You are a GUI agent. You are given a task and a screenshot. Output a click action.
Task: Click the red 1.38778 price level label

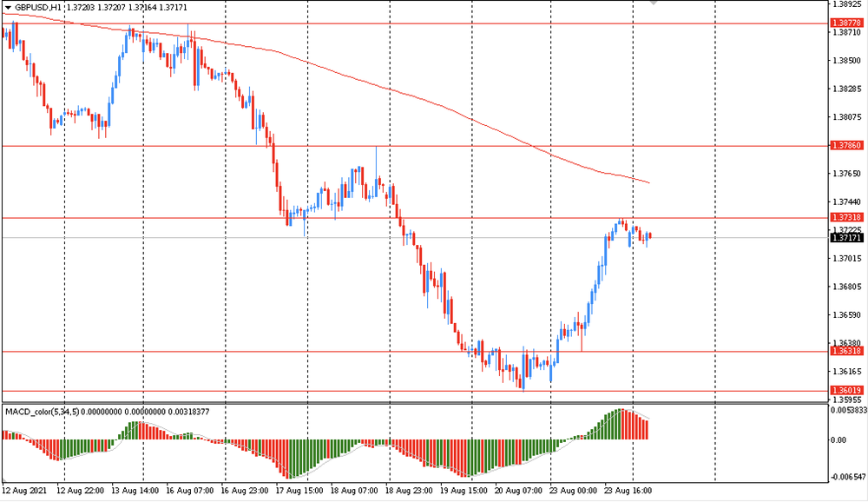coord(846,23)
